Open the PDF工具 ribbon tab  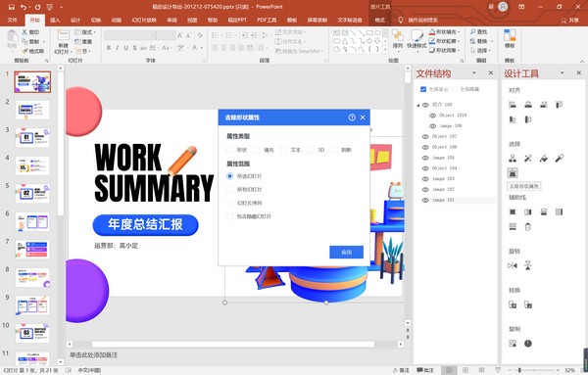click(267, 20)
